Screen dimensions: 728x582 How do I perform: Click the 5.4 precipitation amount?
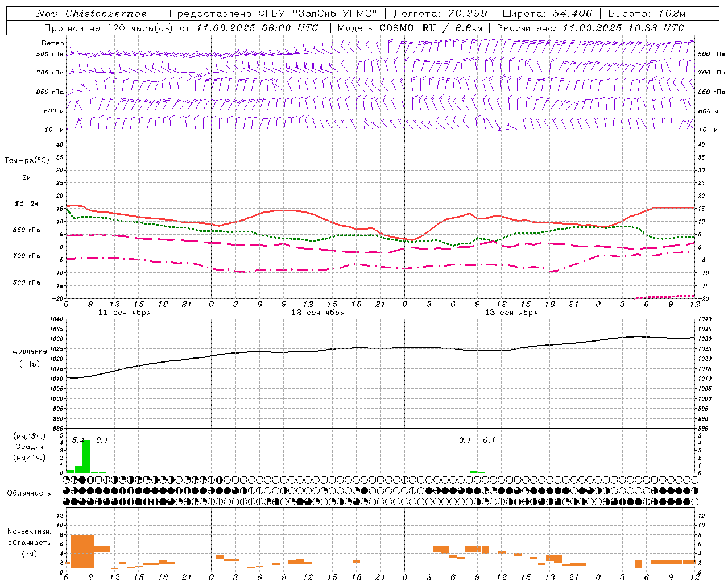(x=78, y=440)
